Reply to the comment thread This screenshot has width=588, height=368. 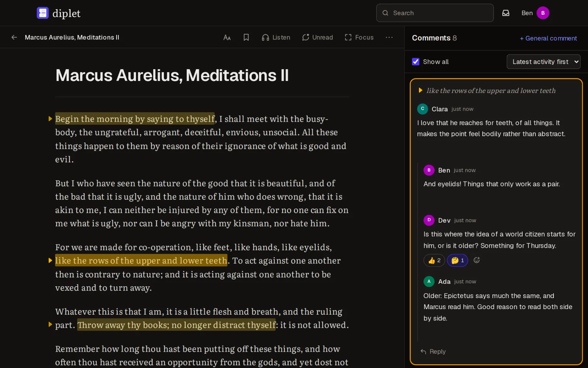coord(433,351)
